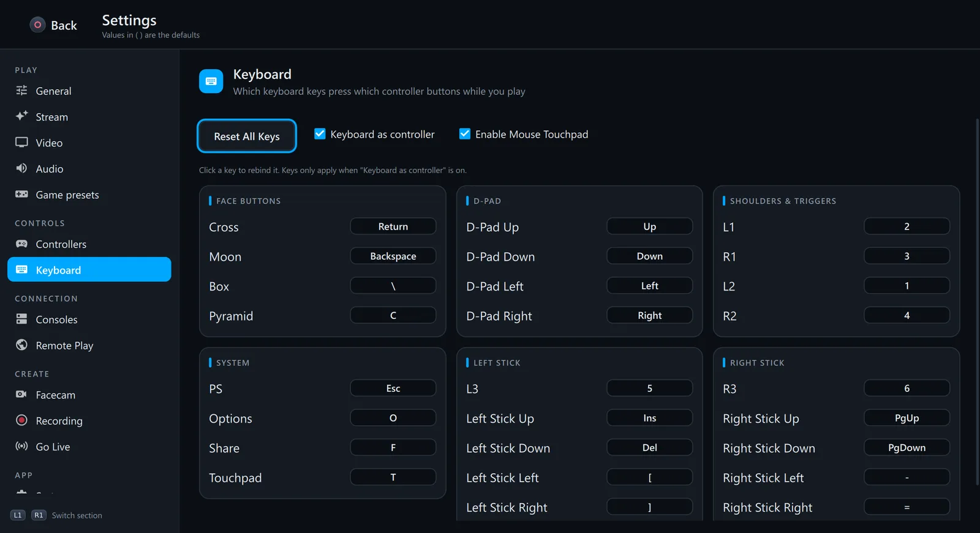This screenshot has height=533, width=980.
Task: Click the Consoles icon in sidebar
Action: pyautogui.click(x=21, y=319)
